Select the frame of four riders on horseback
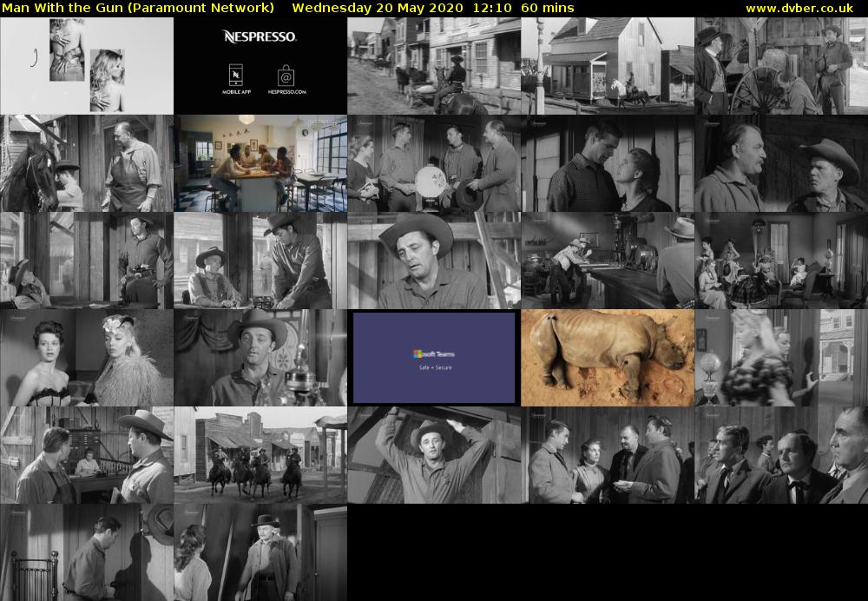868x601 pixels. [260, 455]
